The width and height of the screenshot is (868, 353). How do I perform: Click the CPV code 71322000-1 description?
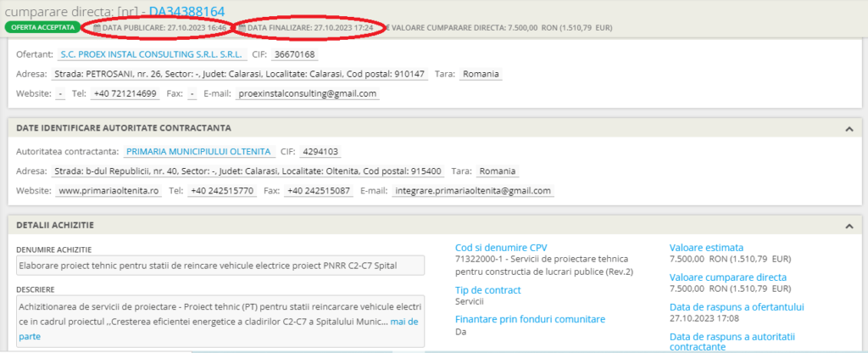(x=544, y=266)
